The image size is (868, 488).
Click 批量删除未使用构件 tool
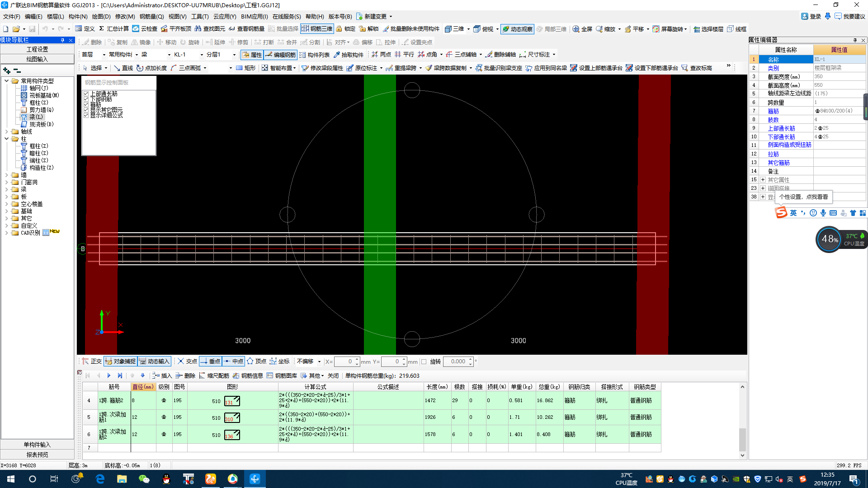coord(411,29)
